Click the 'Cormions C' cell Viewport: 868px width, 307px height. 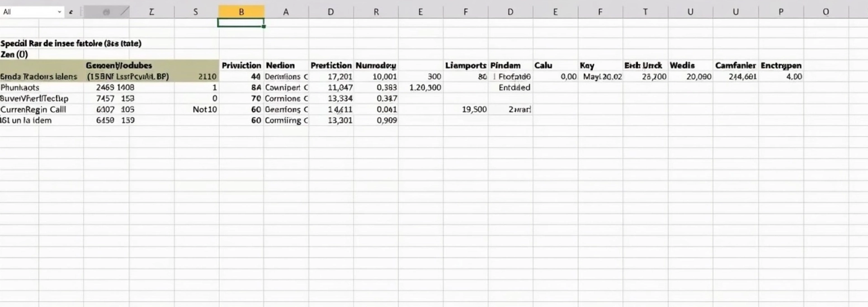(286, 98)
